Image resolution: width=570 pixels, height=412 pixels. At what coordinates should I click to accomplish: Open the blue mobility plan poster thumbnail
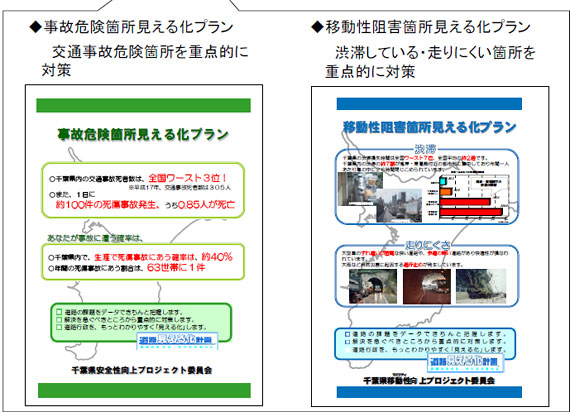click(x=430, y=247)
